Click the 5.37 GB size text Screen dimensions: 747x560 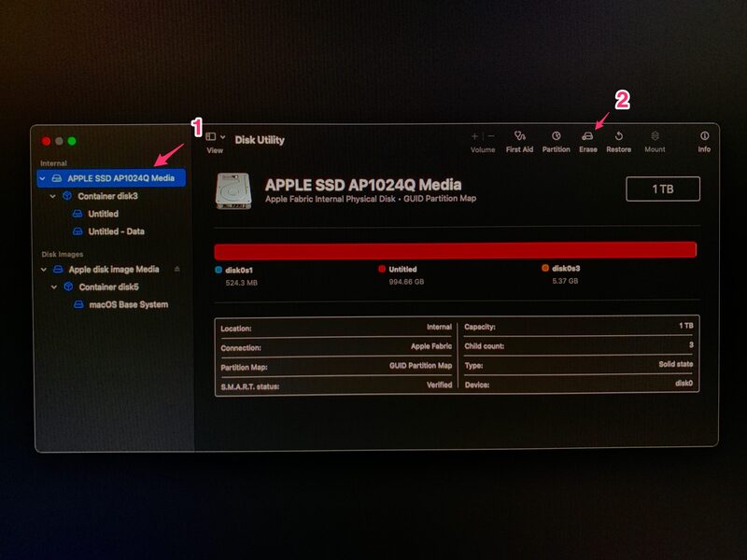[565, 281]
